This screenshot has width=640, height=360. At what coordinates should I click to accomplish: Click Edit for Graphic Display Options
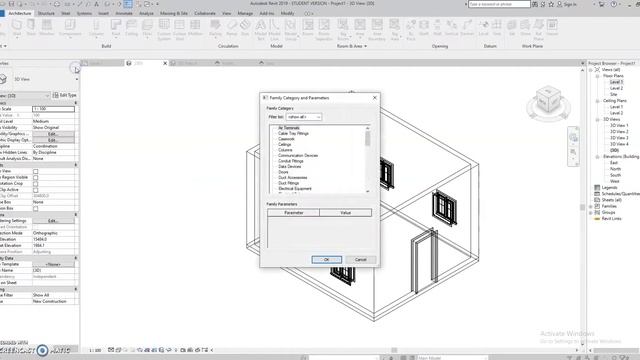(x=53, y=140)
